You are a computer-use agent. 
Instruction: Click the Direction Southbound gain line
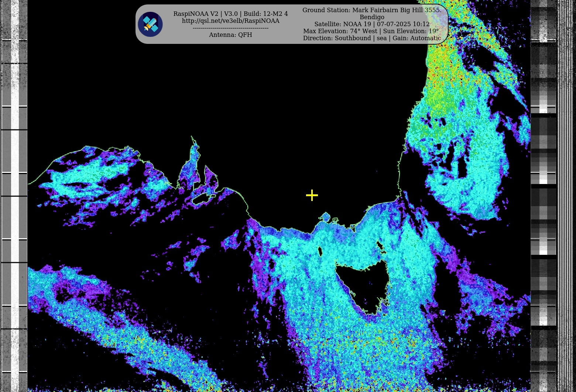(x=372, y=38)
